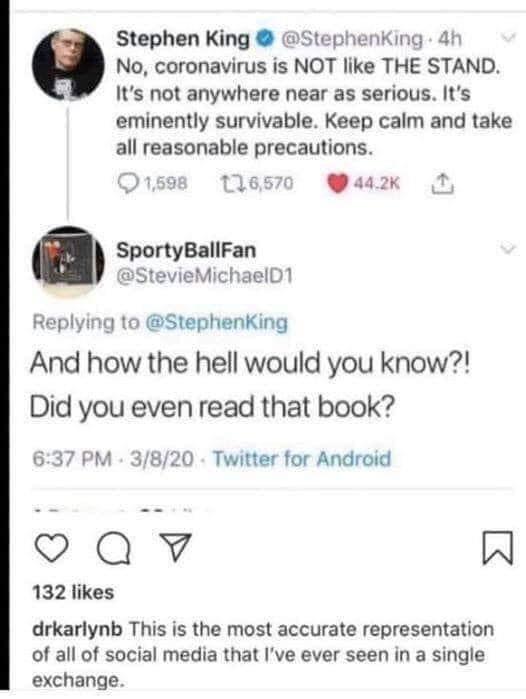Send post using the paper plane icon
Image resolution: width=526 pixels, height=699 pixels.
(x=175, y=547)
